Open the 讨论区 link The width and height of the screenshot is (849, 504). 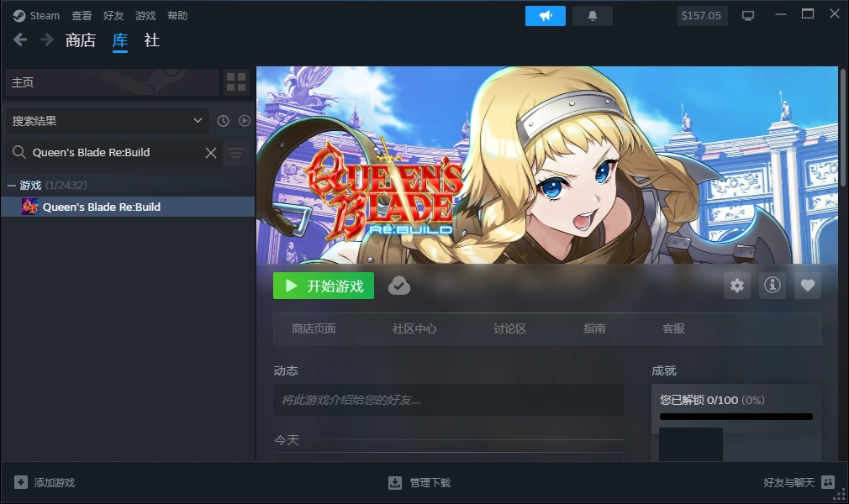click(509, 328)
